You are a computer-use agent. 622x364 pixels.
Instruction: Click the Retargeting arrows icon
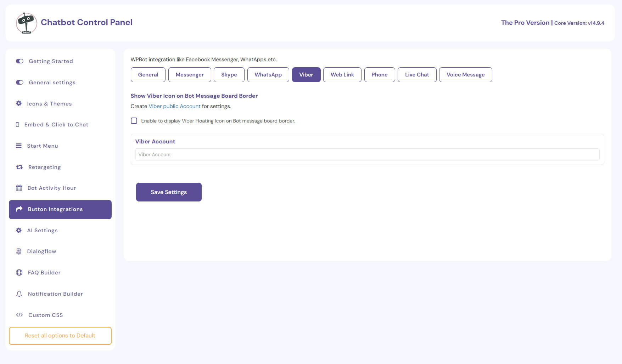(x=19, y=167)
